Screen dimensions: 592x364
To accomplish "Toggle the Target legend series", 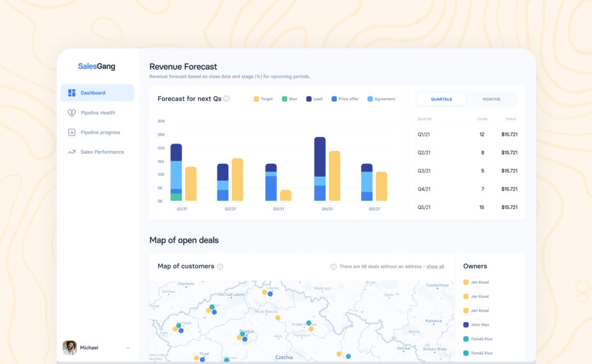I will (x=263, y=99).
